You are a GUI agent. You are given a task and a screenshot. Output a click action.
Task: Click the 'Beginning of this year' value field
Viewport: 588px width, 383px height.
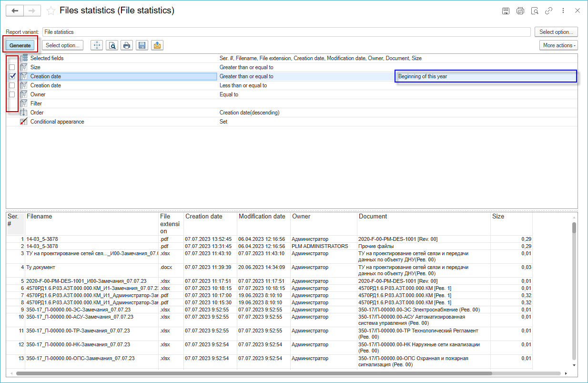pyautogui.click(x=485, y=76)
